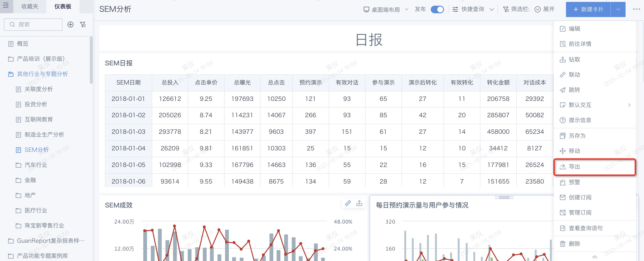Image resolution: width=644 pixels, height=261 pixels.
Task: Choose 钻取 from the card menu
Action: coord(595,60)
